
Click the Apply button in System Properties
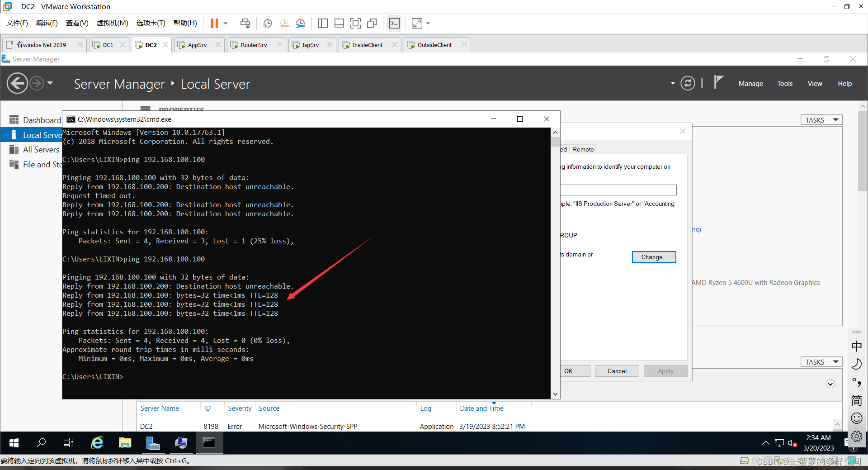coord(665,371)
